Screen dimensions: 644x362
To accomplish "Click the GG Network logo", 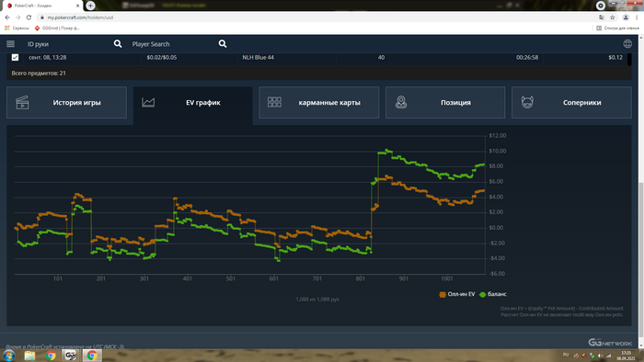I will point(610,343).
